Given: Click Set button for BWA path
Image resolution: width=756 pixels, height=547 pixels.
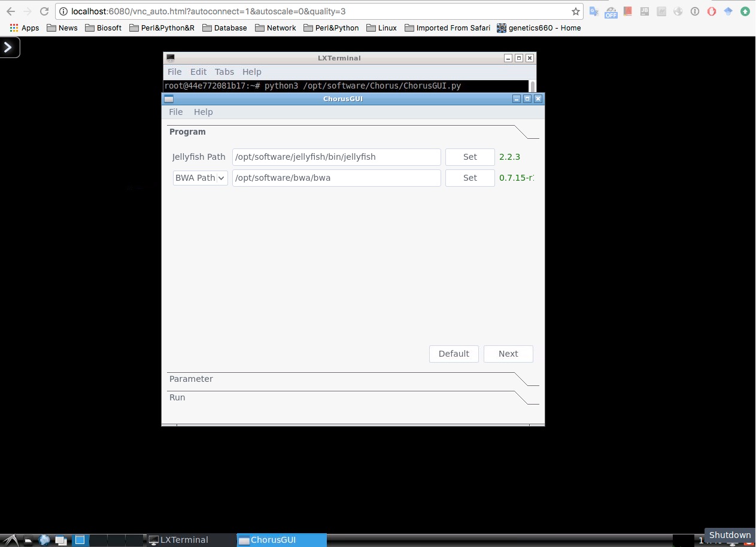Looking at the screenshot, I should point(470,178).
